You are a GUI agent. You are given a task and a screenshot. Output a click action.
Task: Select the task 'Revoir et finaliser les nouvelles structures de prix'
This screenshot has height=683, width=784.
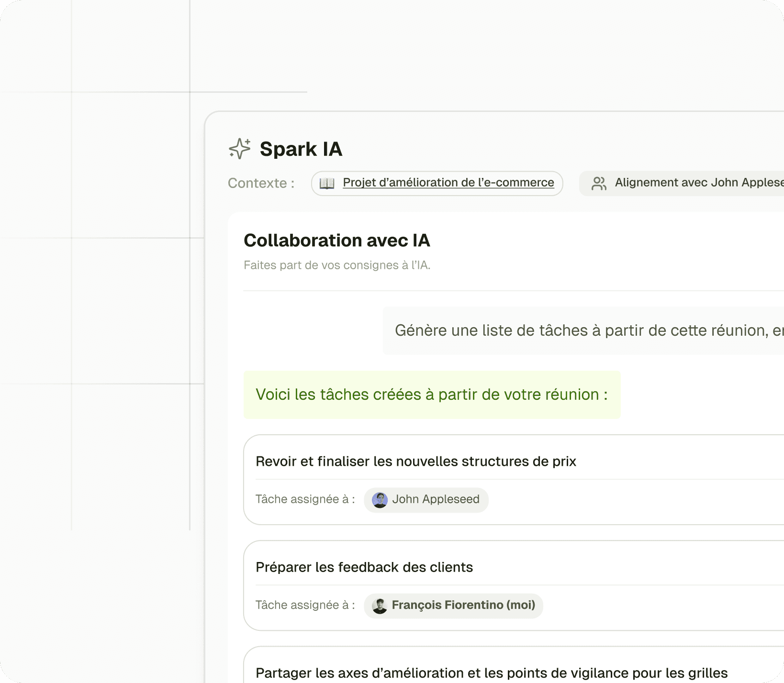pyautogui.click(x=416, y=461)
